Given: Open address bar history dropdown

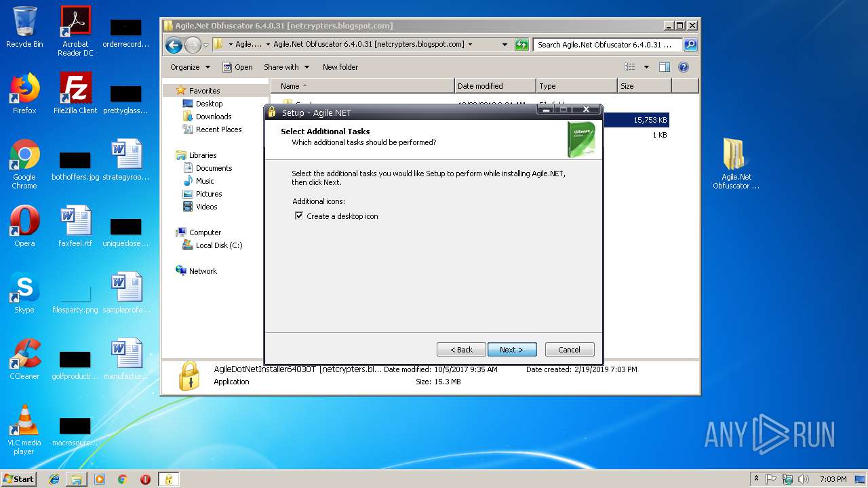Looking at the screenshot, I should coord(505,45).
